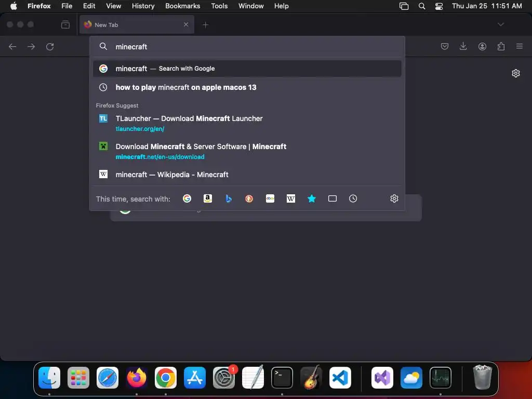Click the date and time in menu bar
The width and height of the screenshot is (532, 399).
coord(487,6)
